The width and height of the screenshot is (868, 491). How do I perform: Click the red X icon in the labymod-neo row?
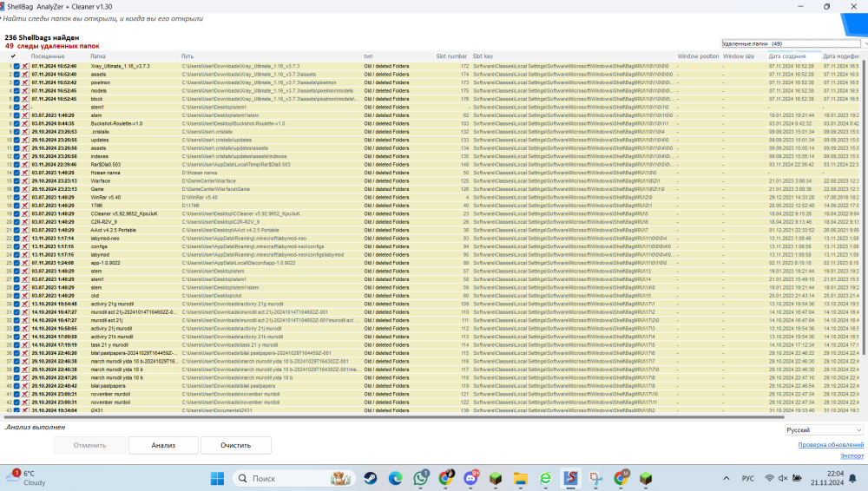coord(25,239)
